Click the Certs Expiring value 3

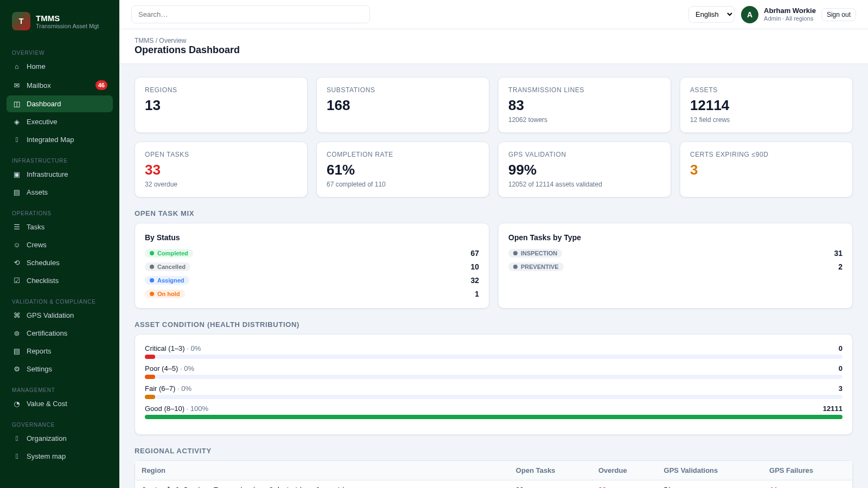pos(694,170)
